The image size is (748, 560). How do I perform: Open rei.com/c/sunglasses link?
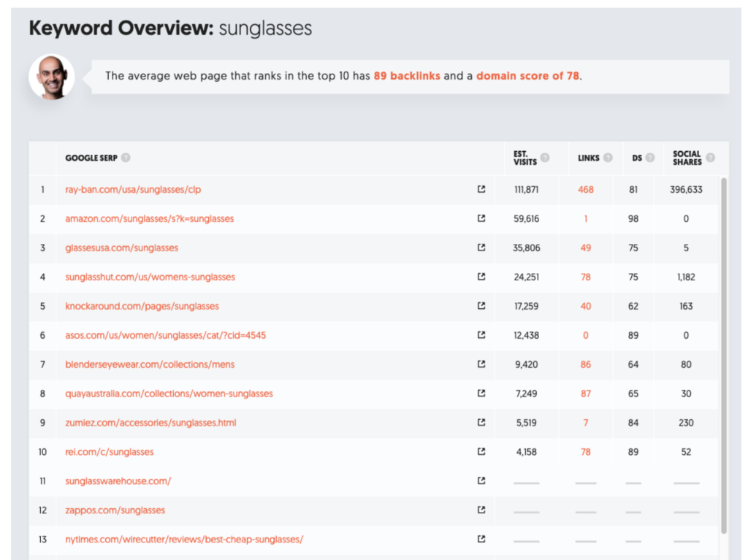(110, 452)
